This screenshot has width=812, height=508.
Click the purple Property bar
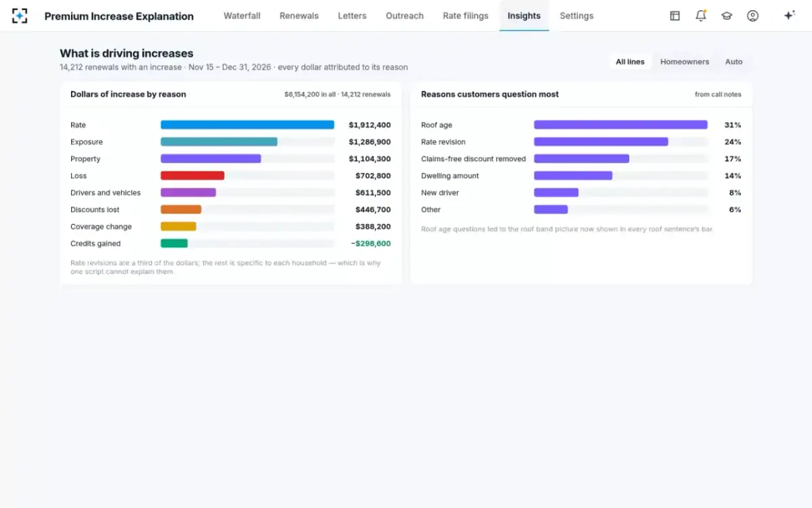click(210, 158)
